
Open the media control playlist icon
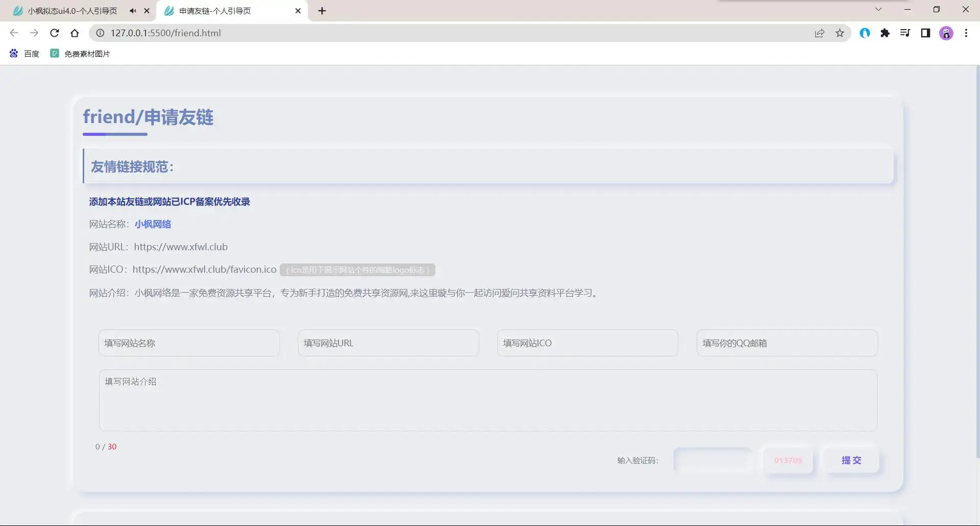(905, 33)
